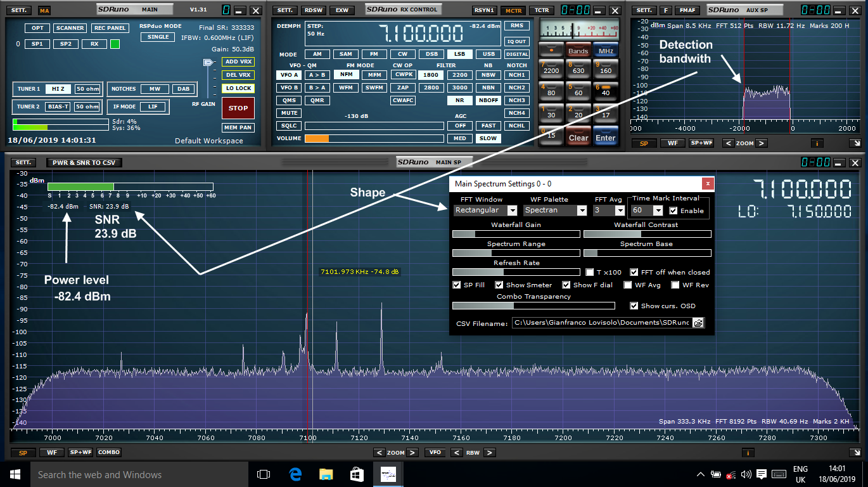Image resolution: width=868 pixels, height=487 pixels.
Task: Click ADD VRX button
Action: point(238,62)
